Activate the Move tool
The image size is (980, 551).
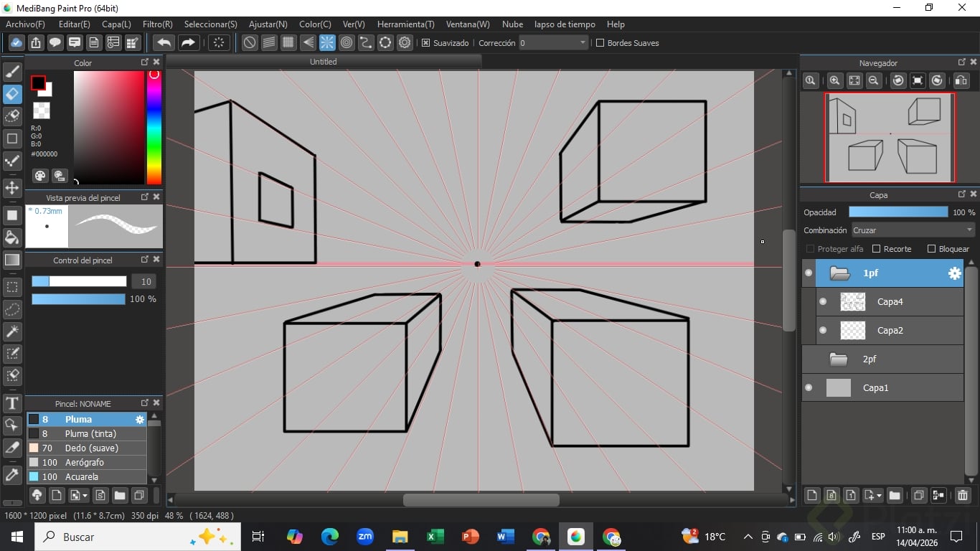[12, 188]
